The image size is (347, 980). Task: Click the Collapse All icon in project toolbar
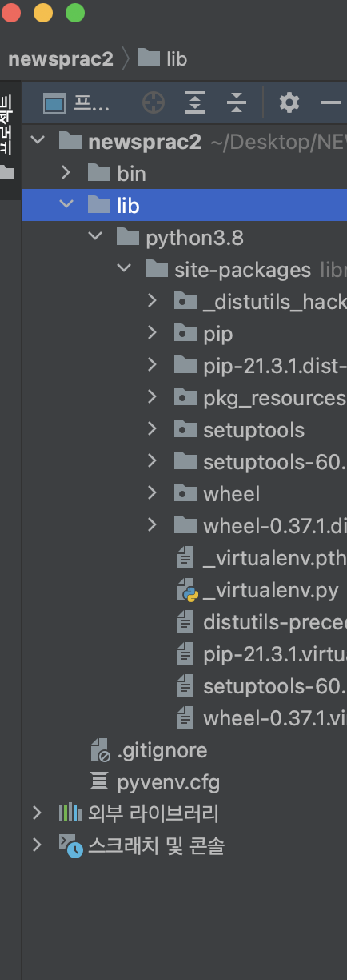pos(236,102)
